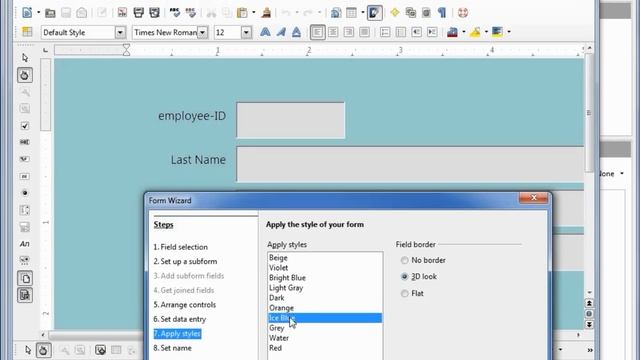The image size is (640, 360).
Task: Select the Label Field control tool
Action: point(25,244)
